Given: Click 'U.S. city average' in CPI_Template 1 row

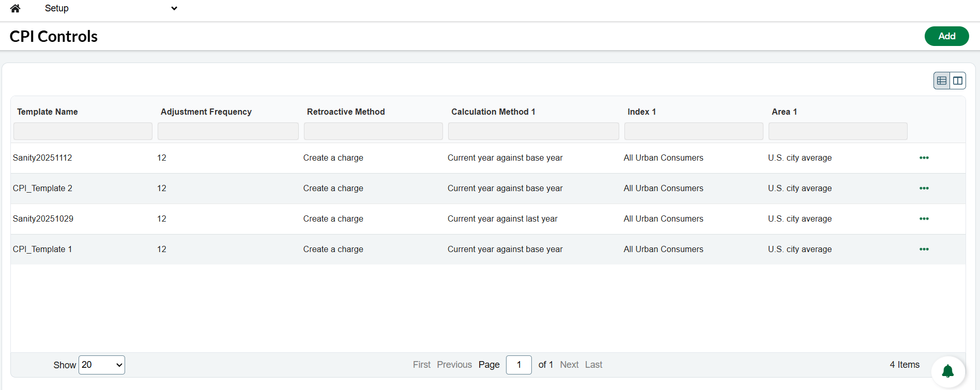Looking at the screenshot, I should tap(800, 249).
